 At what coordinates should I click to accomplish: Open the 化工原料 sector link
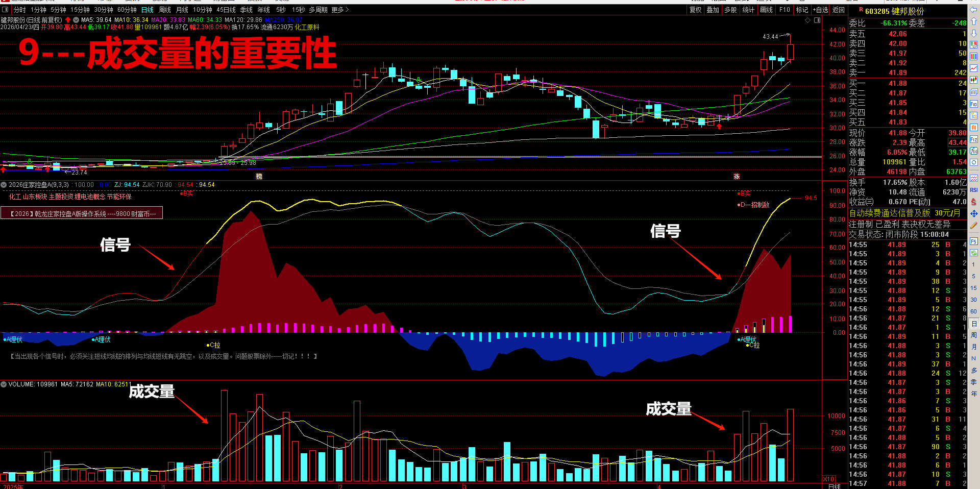[307, 27]
